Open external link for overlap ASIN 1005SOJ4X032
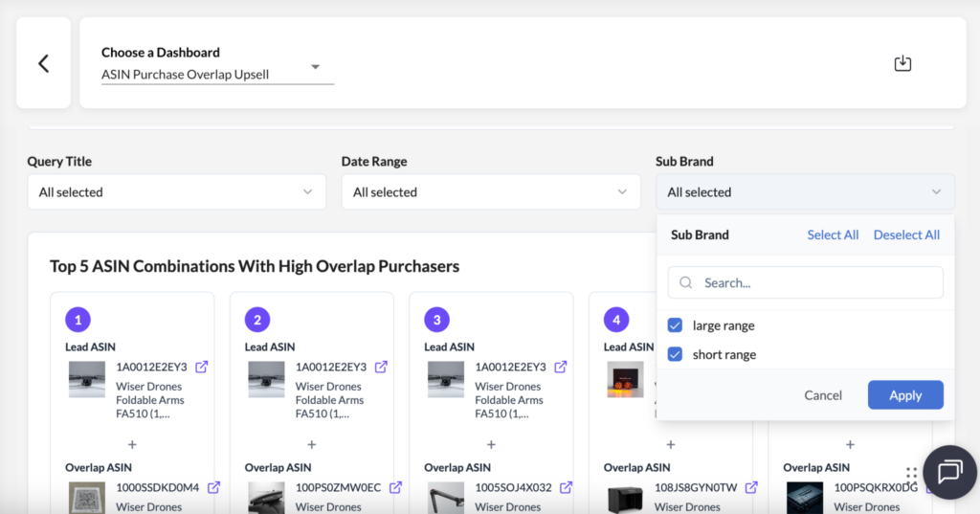980x514 pixels. pyautogui.click(x=567, y=487)
